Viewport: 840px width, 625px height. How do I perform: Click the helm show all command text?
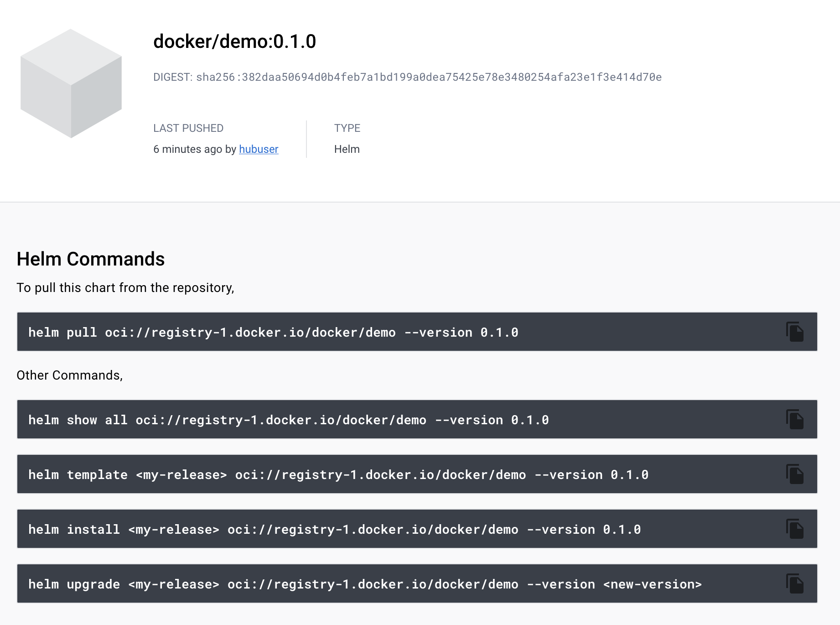pyautogui.click(x=288, y=420)
